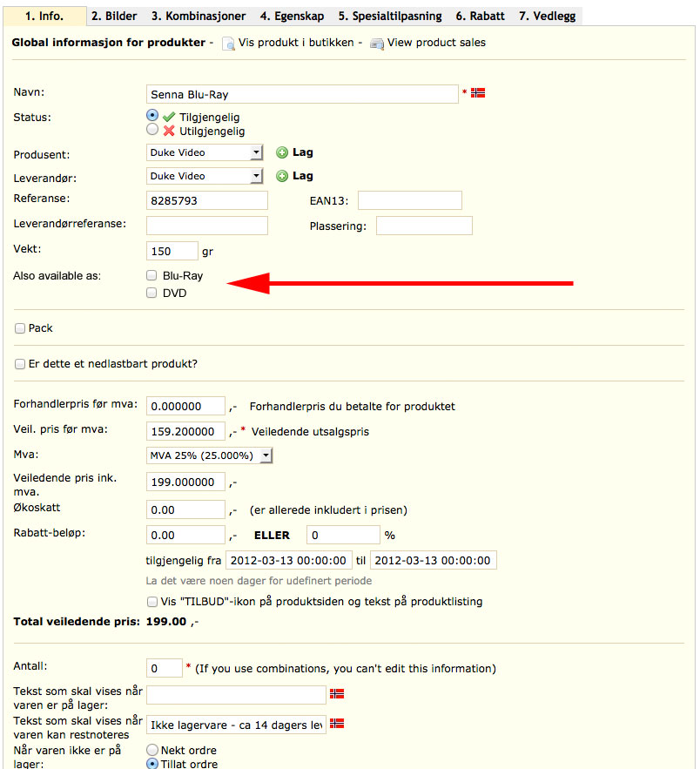Screen dimensions: 700x769
Task: Click into the EAN13 input field
Action: point(410,200)
